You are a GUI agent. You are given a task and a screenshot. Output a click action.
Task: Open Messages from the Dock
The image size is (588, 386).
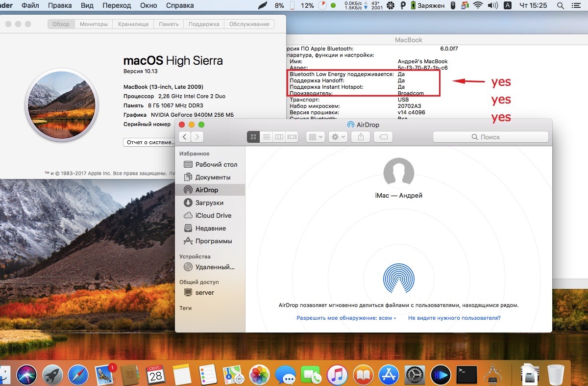(285, 376)
